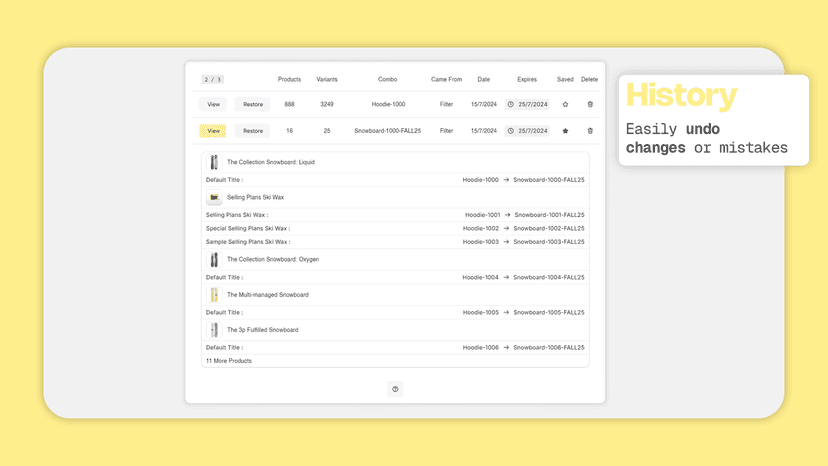Toggle filled saved star for Snowboard-1000-FALL25 row
The image size is (828, 466).
566,131
